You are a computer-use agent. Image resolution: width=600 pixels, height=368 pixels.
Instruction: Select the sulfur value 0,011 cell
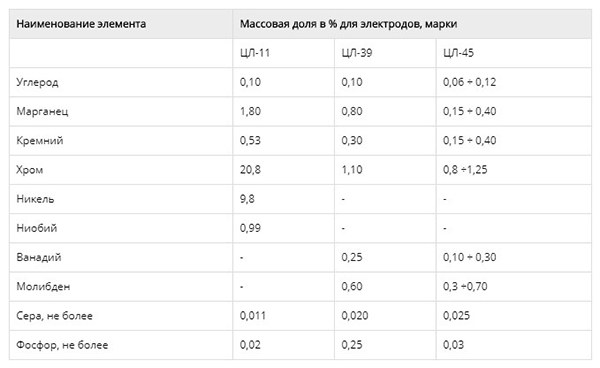[283, 316]
